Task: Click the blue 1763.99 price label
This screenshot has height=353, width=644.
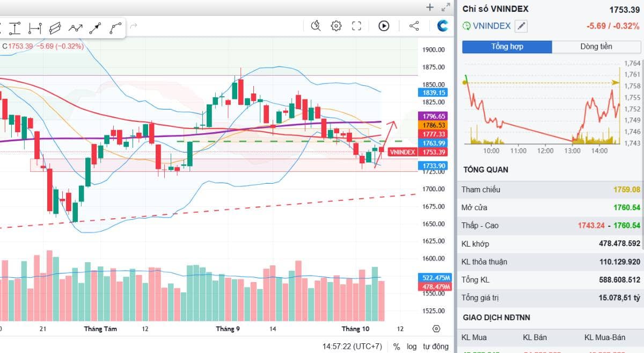Action: click(x=434, y=143)
